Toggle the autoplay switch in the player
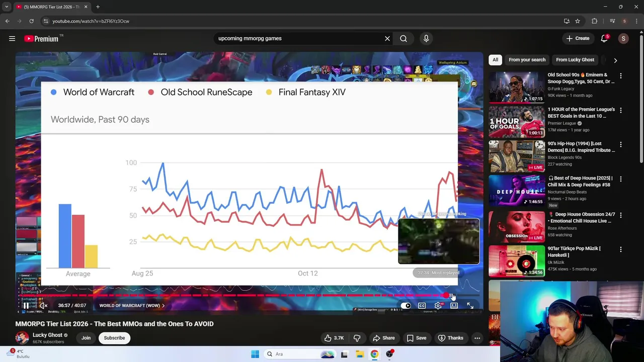644x362 pixels. click(x=406, y=305)
